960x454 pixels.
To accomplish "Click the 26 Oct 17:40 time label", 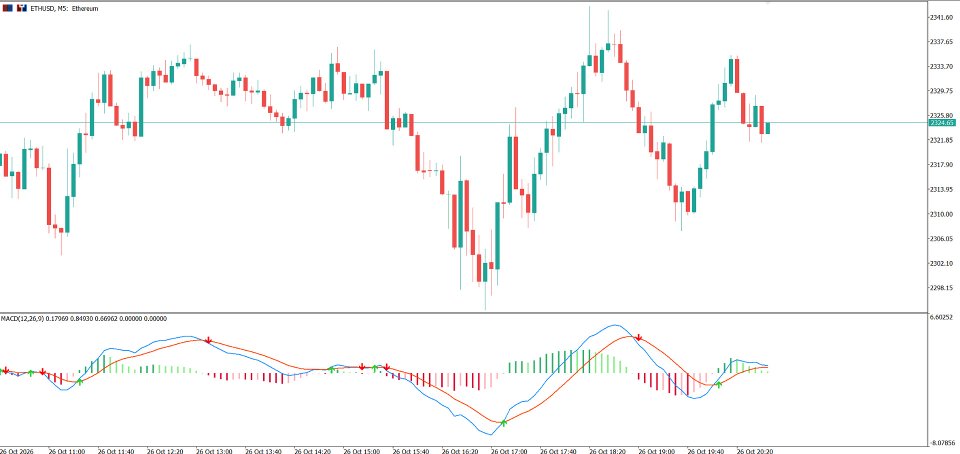I will tap(558, 451).
